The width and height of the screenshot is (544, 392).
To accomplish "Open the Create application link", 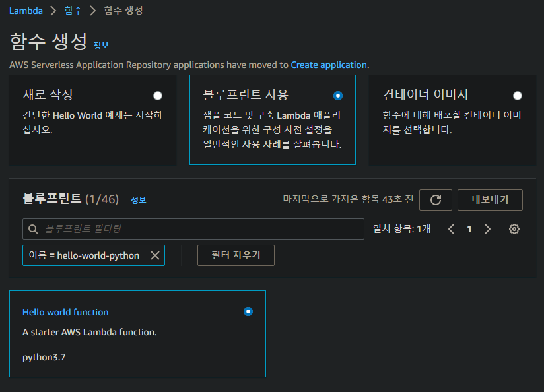I will point(329,65).
